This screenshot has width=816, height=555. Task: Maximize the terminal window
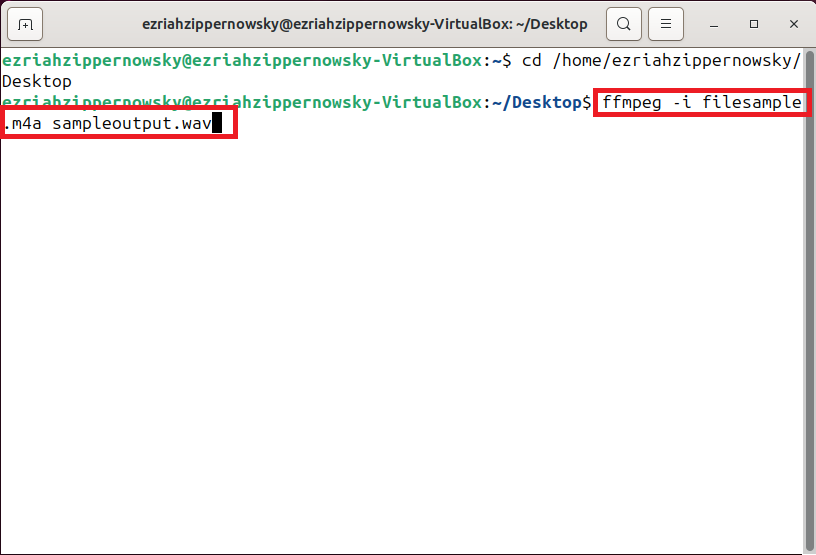(754, 24)
